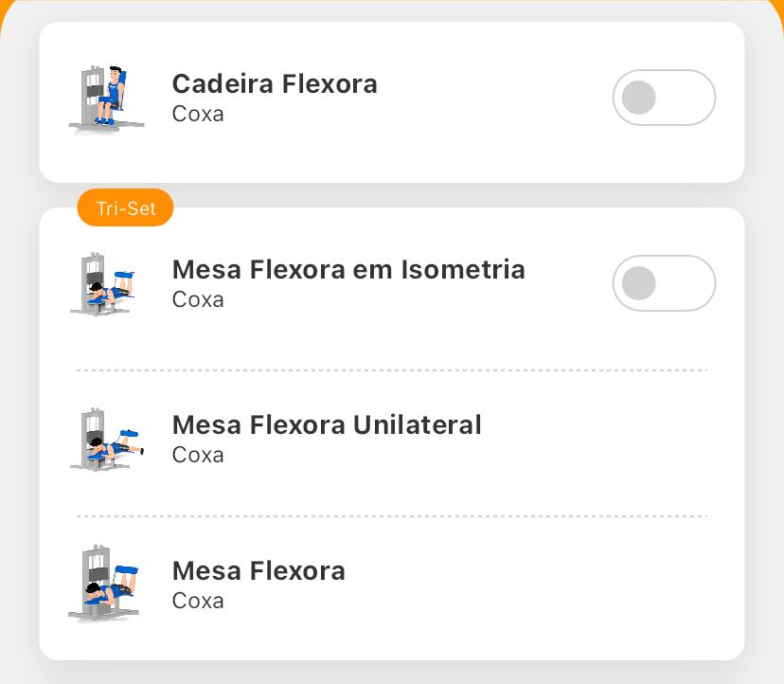784x684 pixels.
Task: Click Coxa under Mesa Flexora em Isometria
Action: pos(198,299)
